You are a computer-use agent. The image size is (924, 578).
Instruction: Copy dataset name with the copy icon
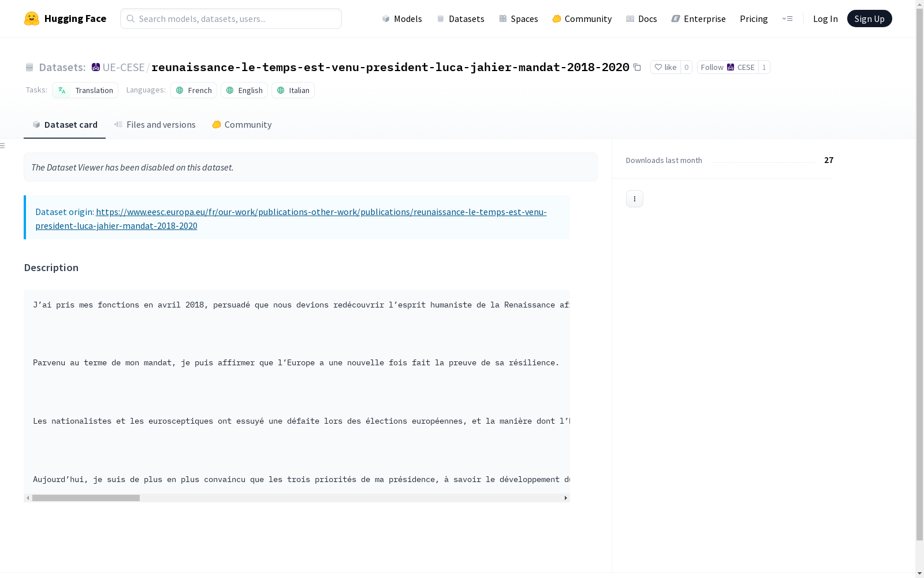click(x=637, y=67)
